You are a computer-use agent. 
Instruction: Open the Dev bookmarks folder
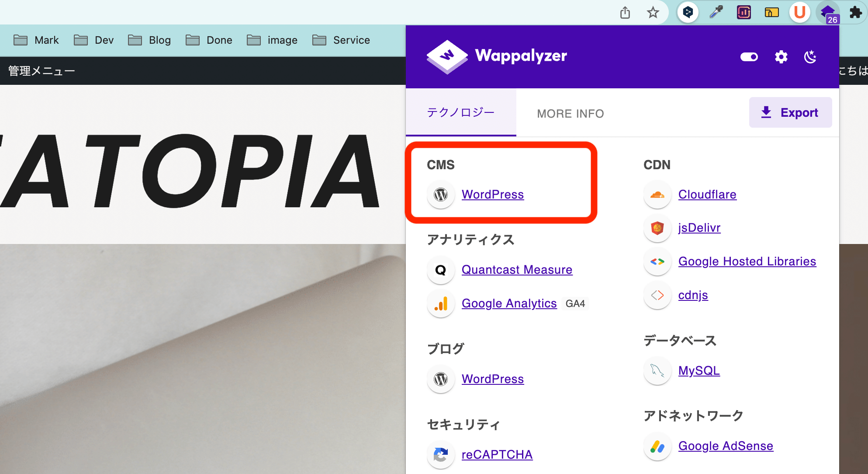point(94,40)
